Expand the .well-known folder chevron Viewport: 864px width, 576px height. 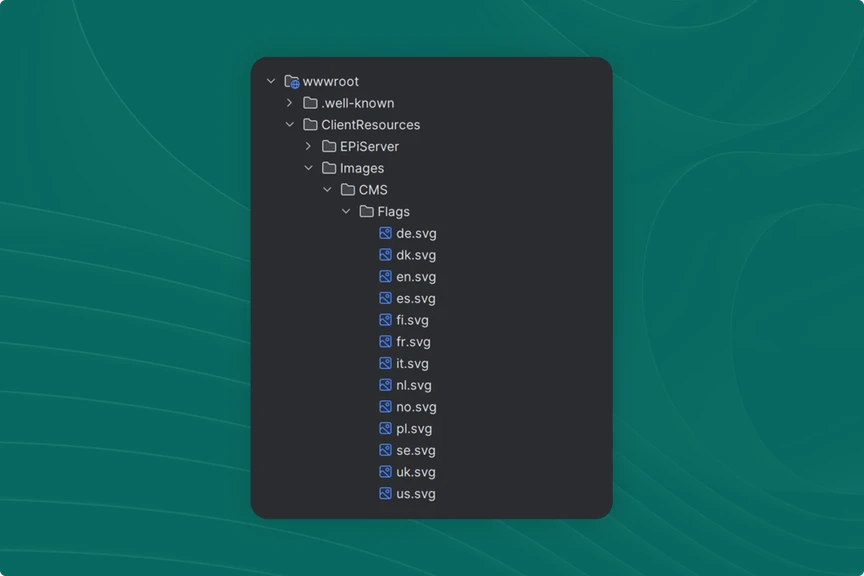coord(290,103)
